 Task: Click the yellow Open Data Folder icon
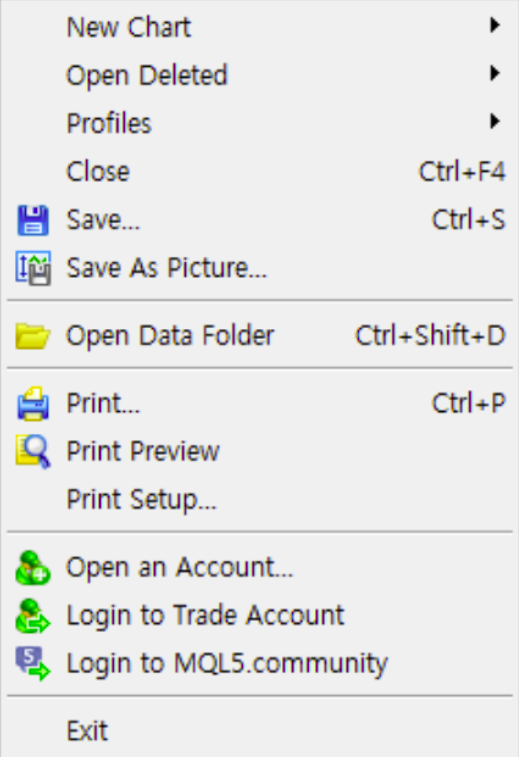[x=33, y=336]
